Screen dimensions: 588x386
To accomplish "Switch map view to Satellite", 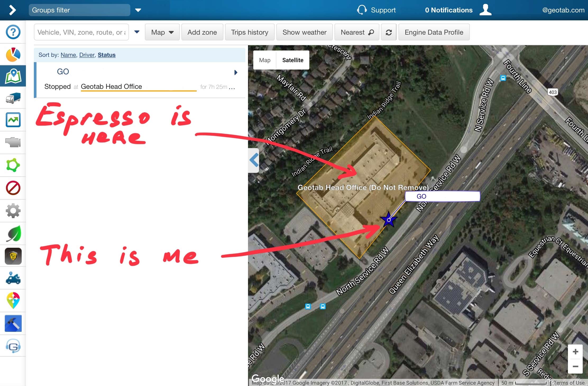I will [x=293, y=60].
